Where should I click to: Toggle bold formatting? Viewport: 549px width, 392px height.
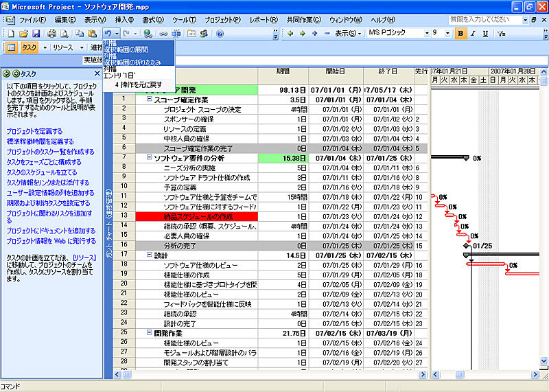coord(460,34)
